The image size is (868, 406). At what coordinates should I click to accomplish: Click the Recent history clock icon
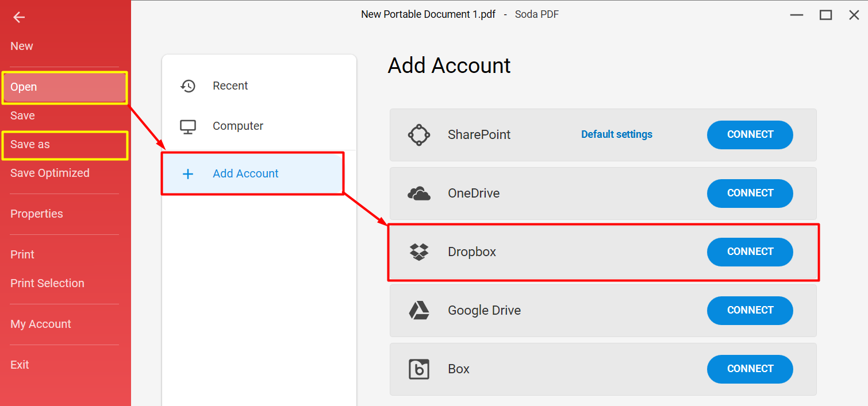coord(188,86)
